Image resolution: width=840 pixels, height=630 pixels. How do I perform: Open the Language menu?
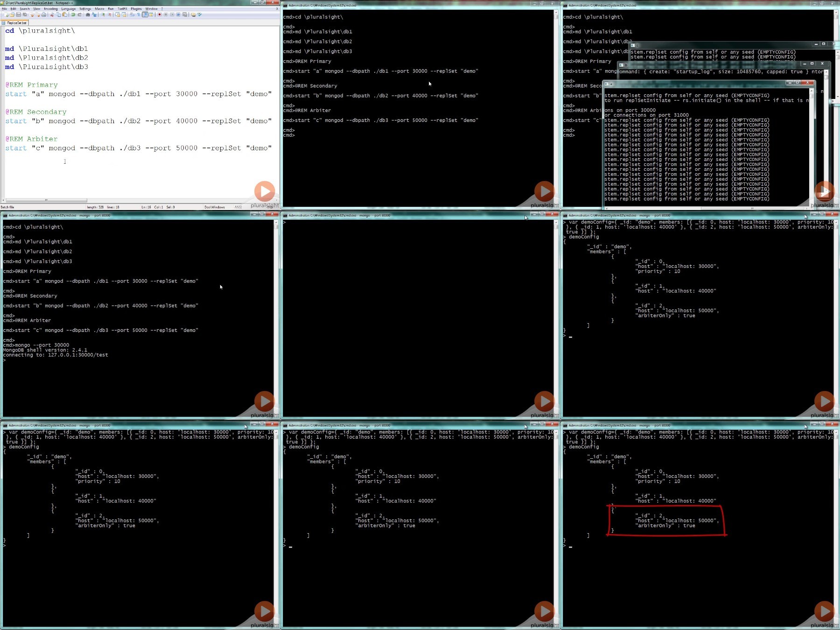68,8
